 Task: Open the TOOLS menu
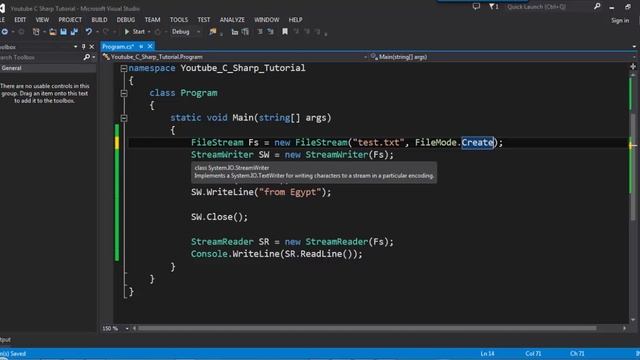pyautogui.click(x=179, y=20)
